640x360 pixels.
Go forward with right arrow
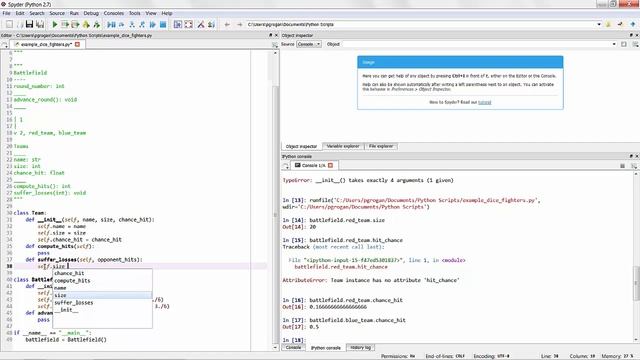240,24
